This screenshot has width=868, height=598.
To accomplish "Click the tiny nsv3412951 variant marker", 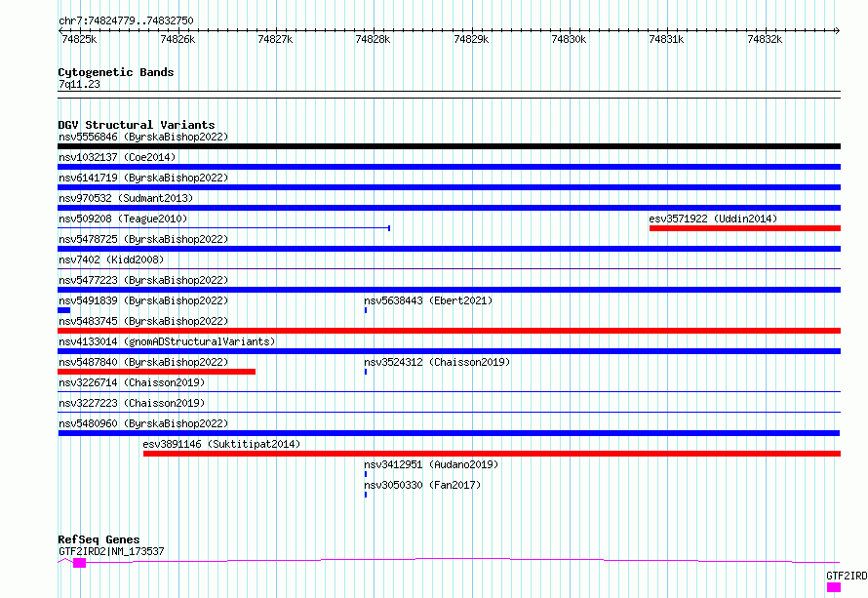I will pyautogui.click(x=366, y=474).
